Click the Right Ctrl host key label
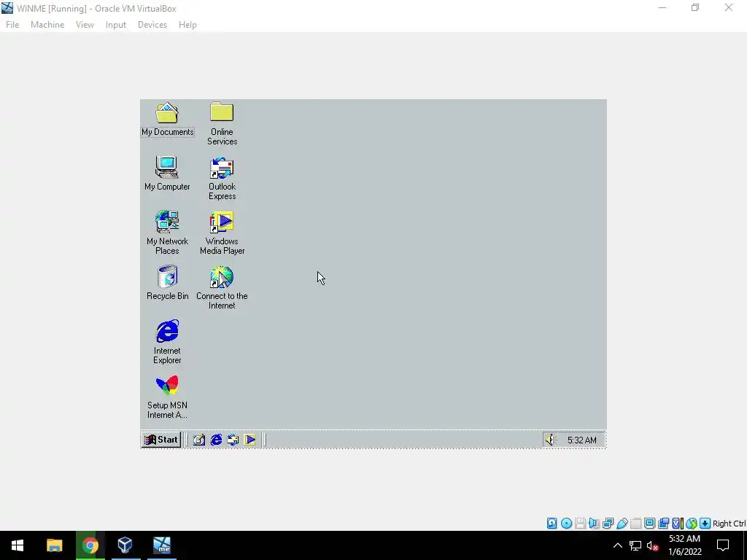The height and width of the screenshot is (560, 747). click(x=729, y=524)
